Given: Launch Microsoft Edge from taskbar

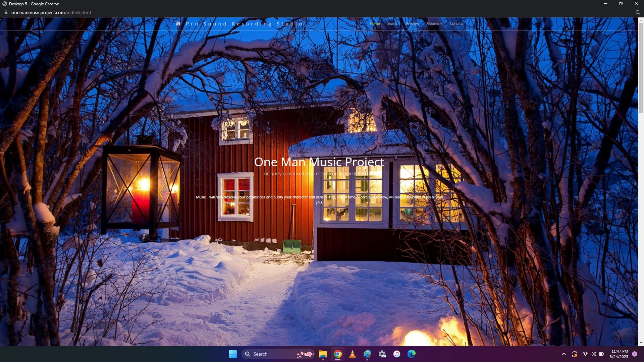Looking at the screenshot, I should pyautogui.click(x=412, y=354).
